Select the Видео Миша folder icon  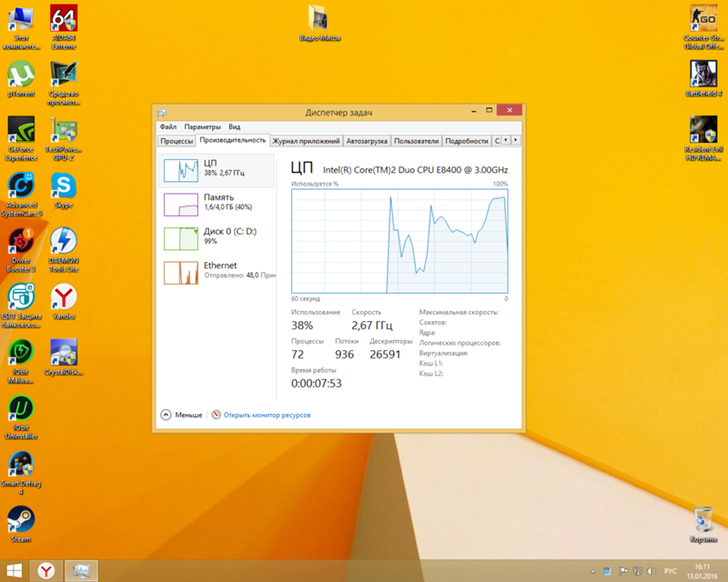tap(319, 24)
